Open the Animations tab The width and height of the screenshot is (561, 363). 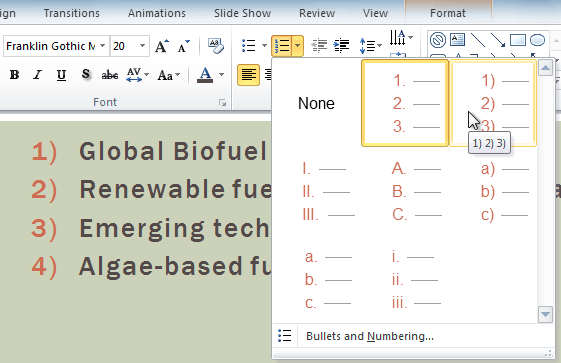coord(157,13)
